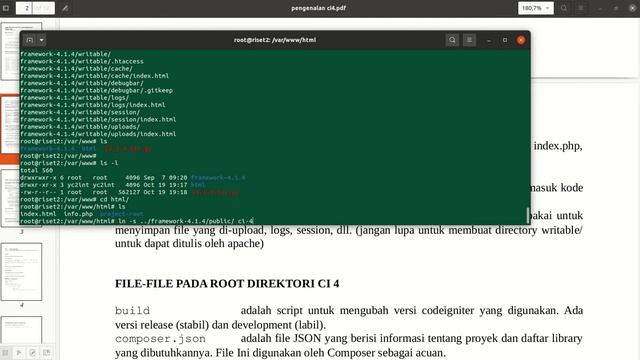The width and height of the screenshot is (640, 360).
Task: Click the 'FILE-FILE PADA ROOT DIREKTORI CI 4' heading
Action: (x=227, y=283)
